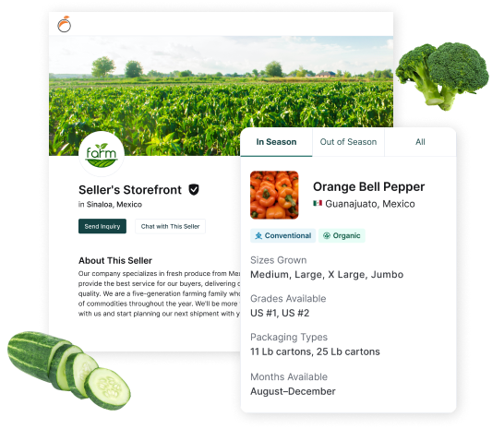Click the Orange Bell Pepper product title
This screenshot has width=504, height=429.
pyautogui.click(x=368, y=186)
